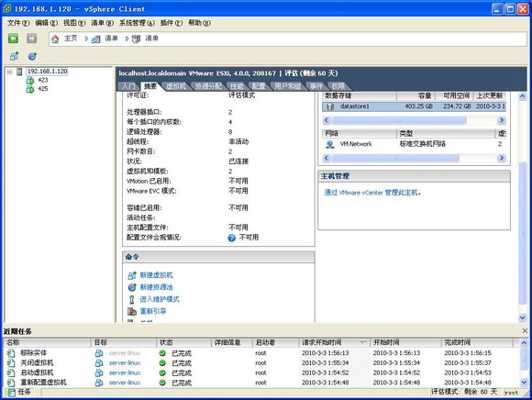Click the home icon in the breadcrumb bar
The width and height of the screenshot is (532, 400).
click(55, 39)
